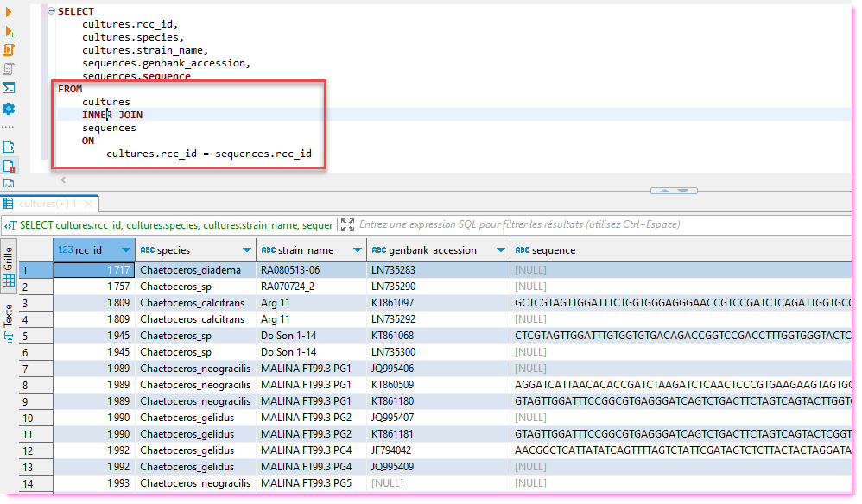This screenshot has width=862, height=504.
Task: Close the cultures(+) 1 results tab
Action: click(87, 204)
